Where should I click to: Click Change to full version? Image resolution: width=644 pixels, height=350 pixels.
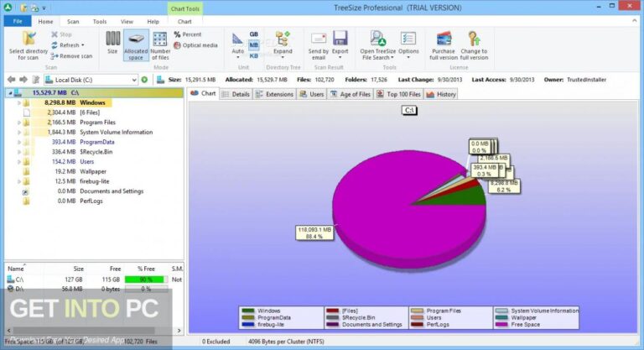pyautogui.click(x=474, y=45)
